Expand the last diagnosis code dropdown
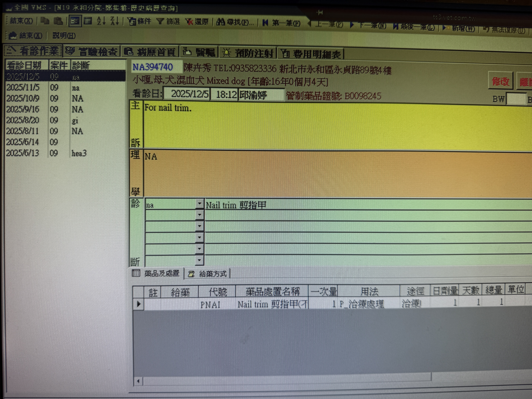This screenshot has height=399, width=532. click(x=199, y=260)
